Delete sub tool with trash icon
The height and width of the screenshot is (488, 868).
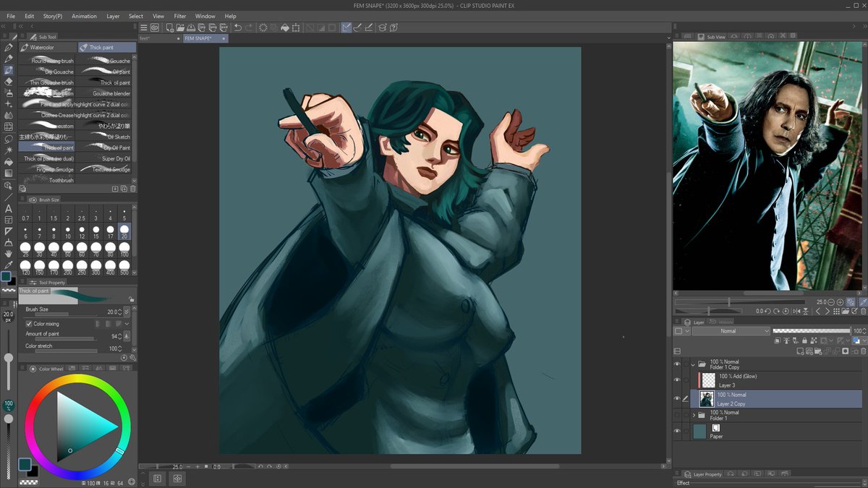[x=132, y=189]
